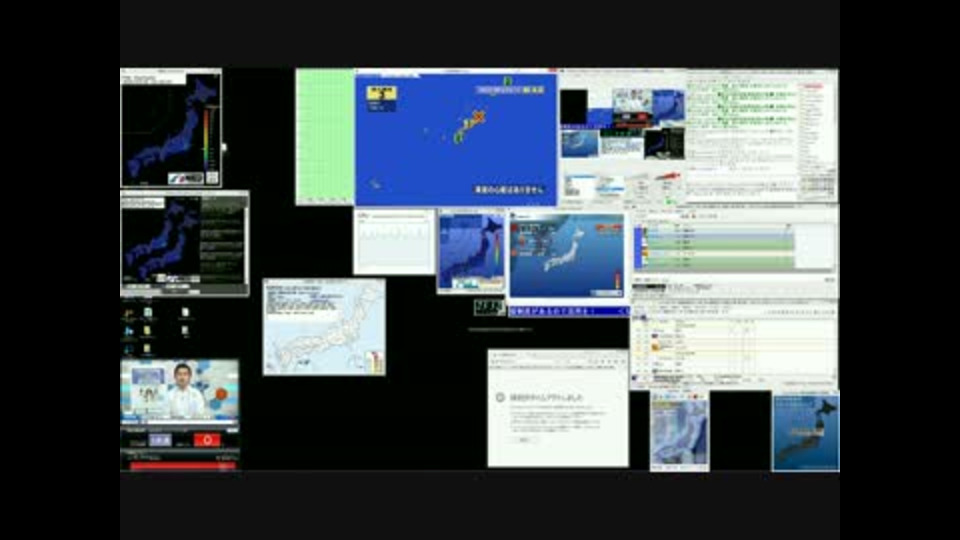This screenshot has width=960, height=540.
Task: Select the first green row in the list
Action: [719, 244]
